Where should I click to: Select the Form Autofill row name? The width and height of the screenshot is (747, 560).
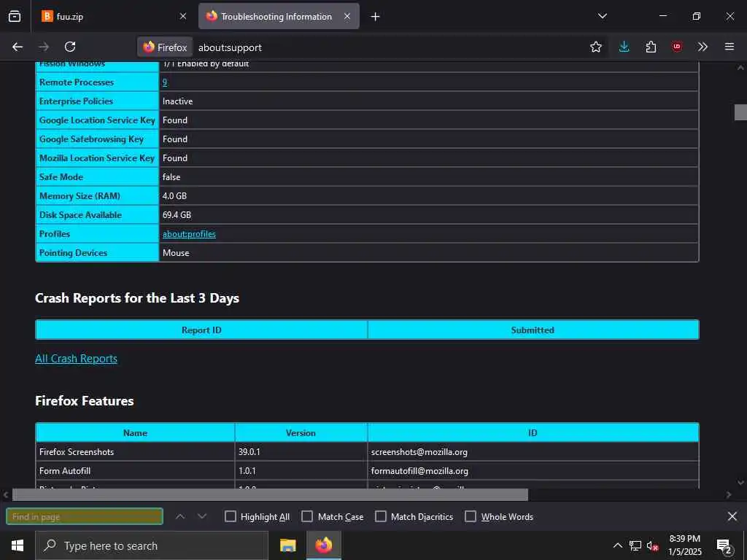coord(65,471)
